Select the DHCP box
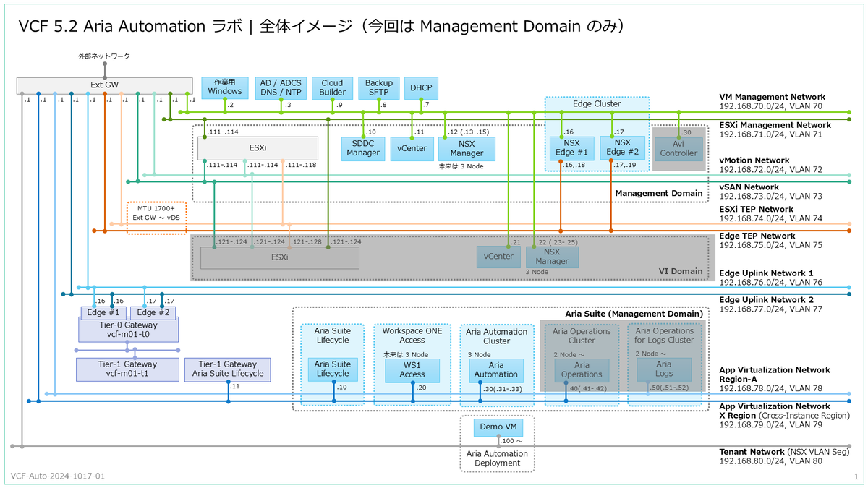The image size is (868, 488). click(x=421, y=87)
